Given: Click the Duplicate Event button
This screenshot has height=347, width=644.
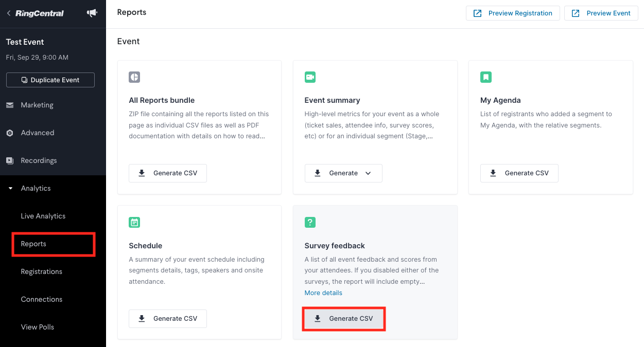Looking at the screenshot, I should 50,80.
